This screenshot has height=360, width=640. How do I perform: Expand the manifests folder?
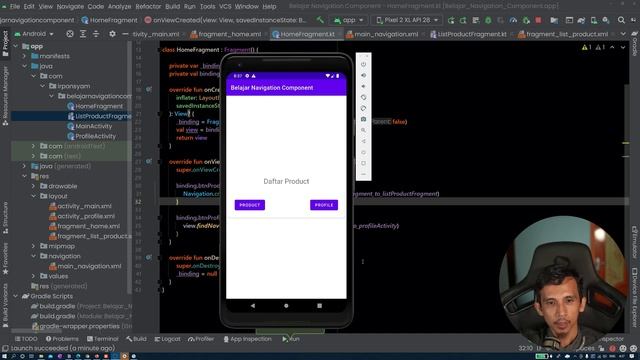coord(25,56)
